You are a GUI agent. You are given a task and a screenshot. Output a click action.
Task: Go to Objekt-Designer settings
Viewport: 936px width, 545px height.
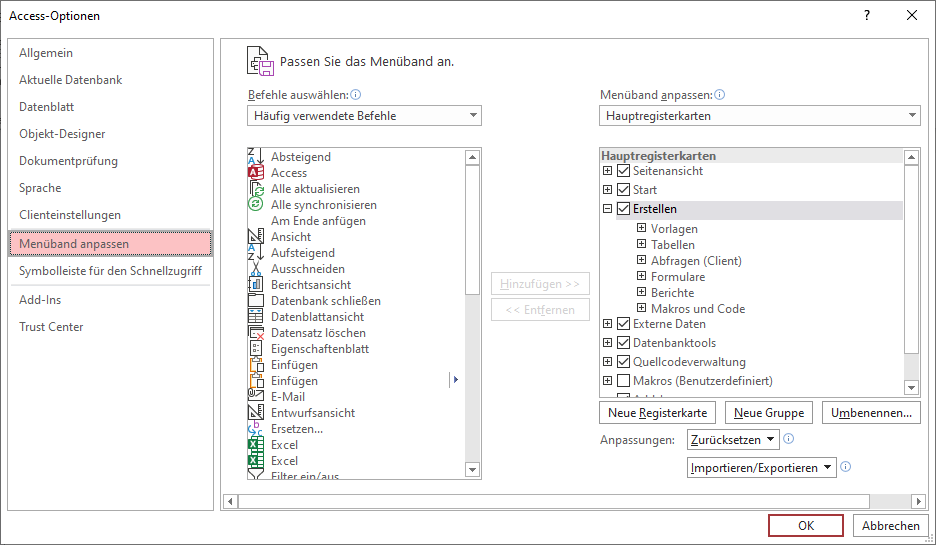pyautogui.click(x=110, y=134)
